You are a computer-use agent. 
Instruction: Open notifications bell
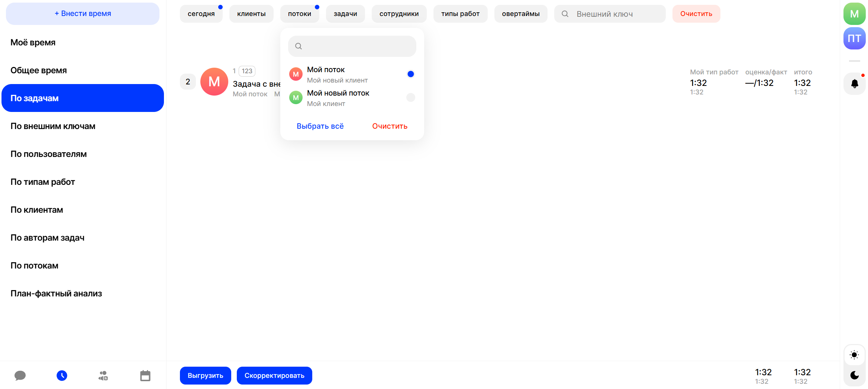[854, 84]
